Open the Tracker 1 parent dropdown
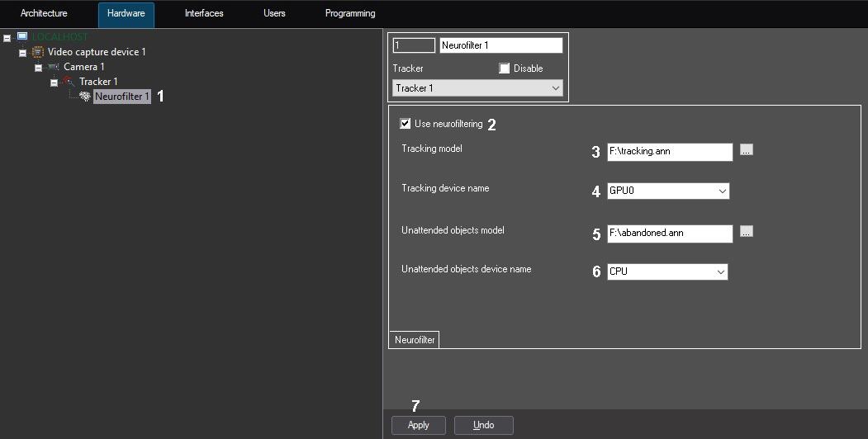This screenshot has width=868, height=439. pyautogui.click(x=477, y=88)
